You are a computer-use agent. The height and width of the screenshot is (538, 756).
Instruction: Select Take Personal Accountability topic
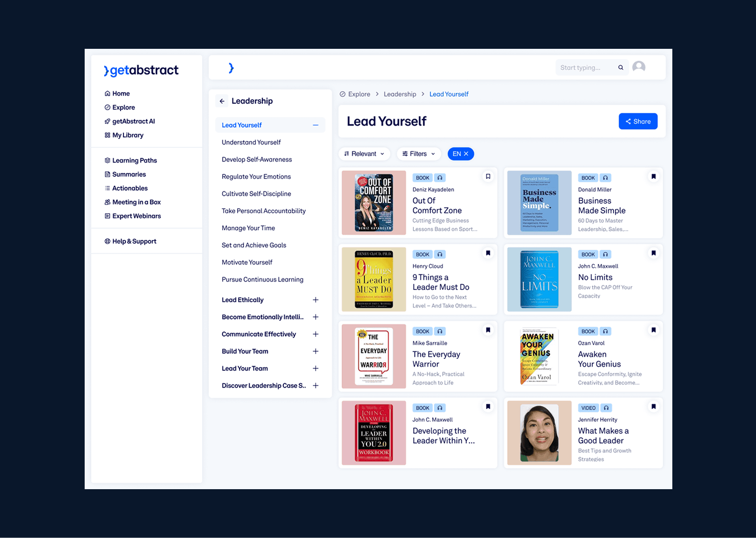click(x=264, y=211)
